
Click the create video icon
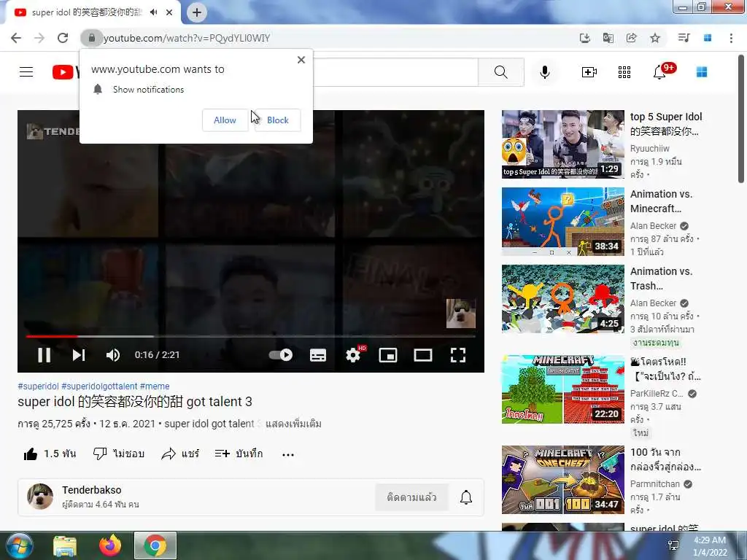click(x=589, y=72)
